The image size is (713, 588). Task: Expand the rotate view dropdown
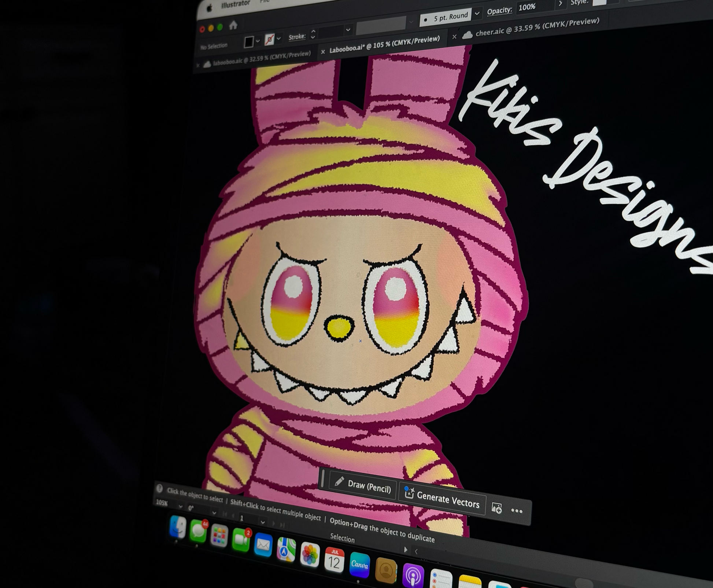(214, 513)
